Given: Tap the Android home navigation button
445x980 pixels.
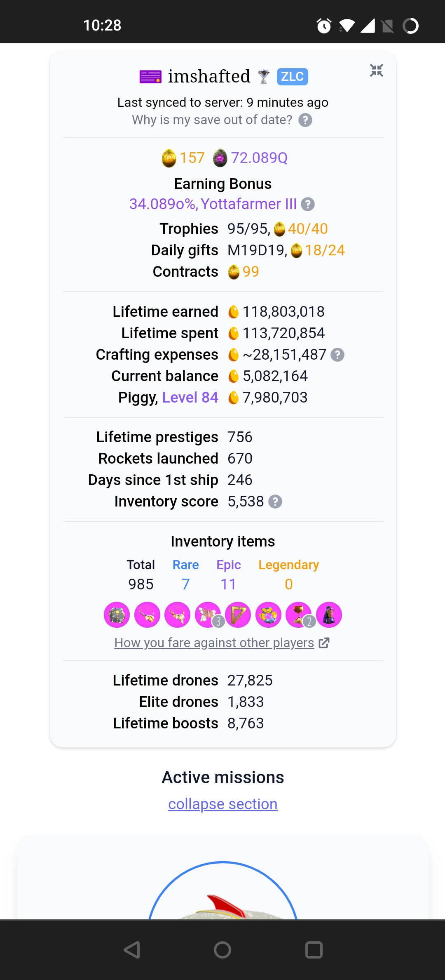Looking at the screenshot, I should tap(222, 949).
